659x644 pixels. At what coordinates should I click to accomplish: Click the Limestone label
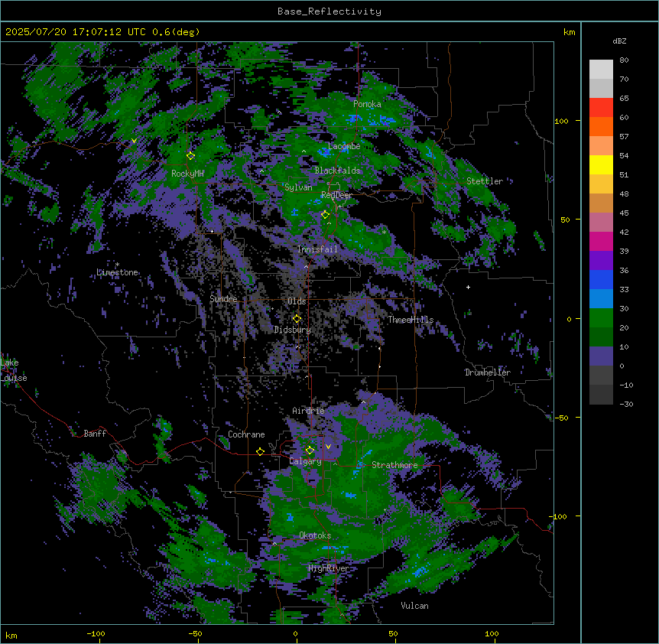117,272
